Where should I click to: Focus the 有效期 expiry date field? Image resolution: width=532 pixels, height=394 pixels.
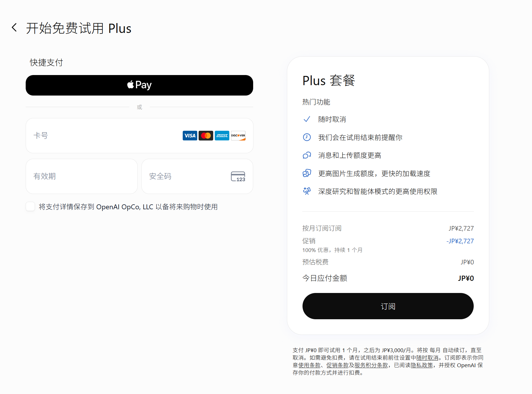click(82, 176)
